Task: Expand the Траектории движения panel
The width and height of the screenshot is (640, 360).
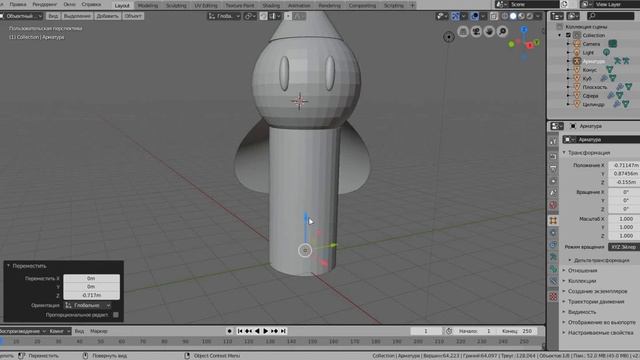Action: click(596, 302)
